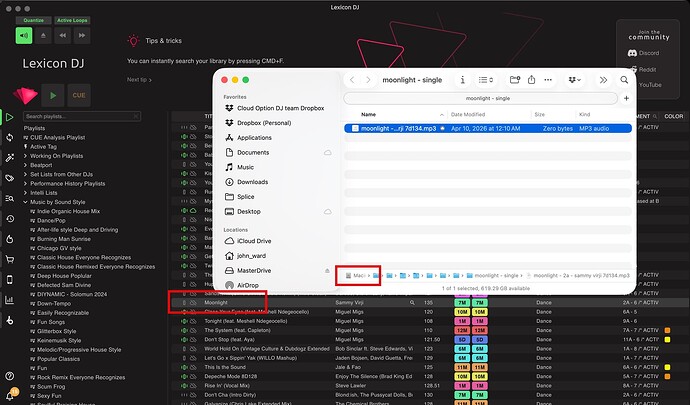Open Applications in Finder sidebar
690x405 pixels.
tap(254, 137)
